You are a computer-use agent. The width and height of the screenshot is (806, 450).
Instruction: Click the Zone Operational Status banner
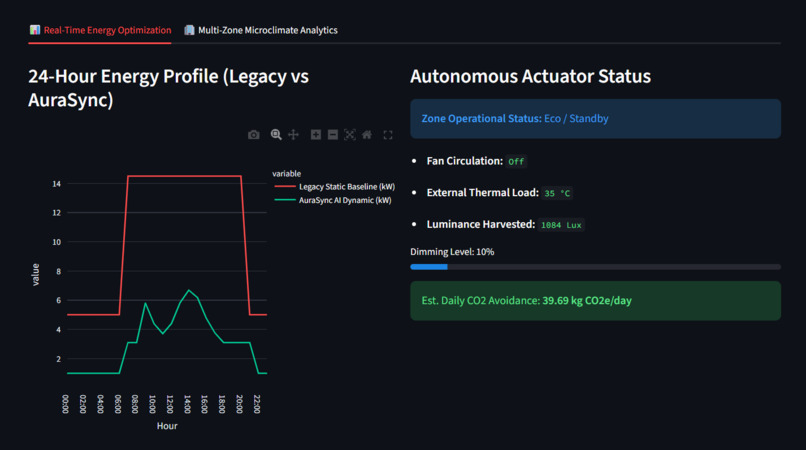pyautogui.click(x=595, y=119)
